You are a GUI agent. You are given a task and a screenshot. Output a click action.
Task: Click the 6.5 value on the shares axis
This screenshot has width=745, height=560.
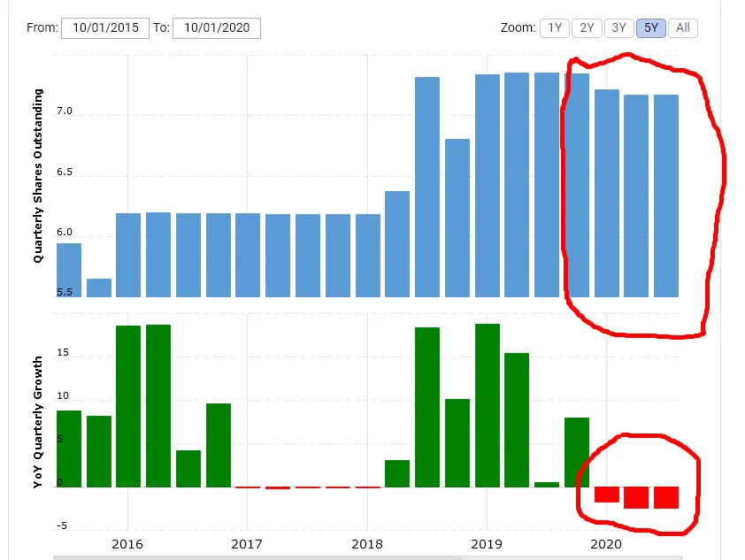(x=64, y=172)
